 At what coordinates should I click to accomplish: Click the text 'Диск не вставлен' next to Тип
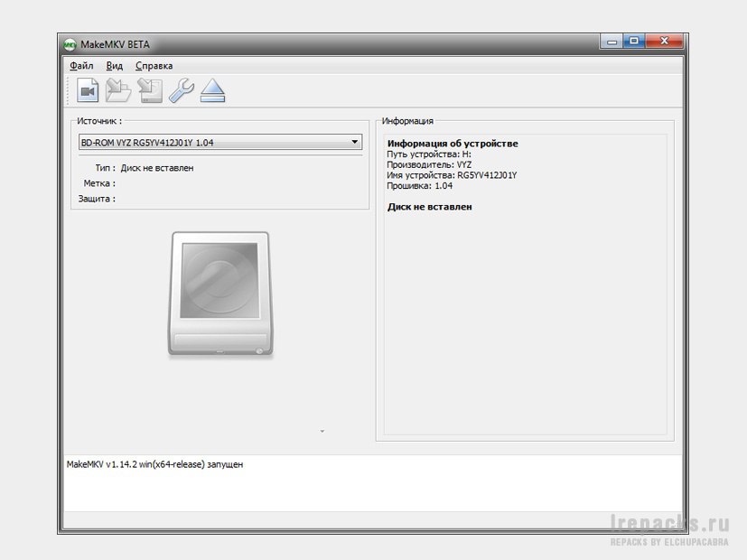pos(157,168)
